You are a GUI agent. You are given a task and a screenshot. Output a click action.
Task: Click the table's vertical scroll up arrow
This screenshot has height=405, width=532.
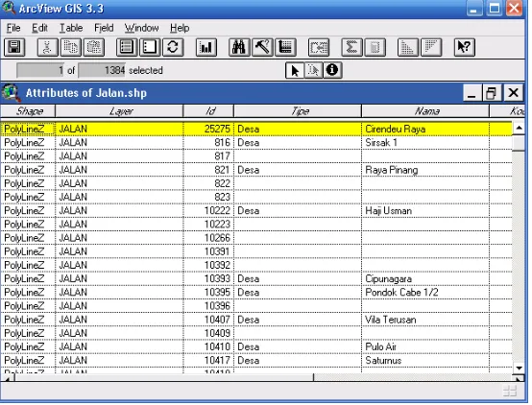[519, 128]
